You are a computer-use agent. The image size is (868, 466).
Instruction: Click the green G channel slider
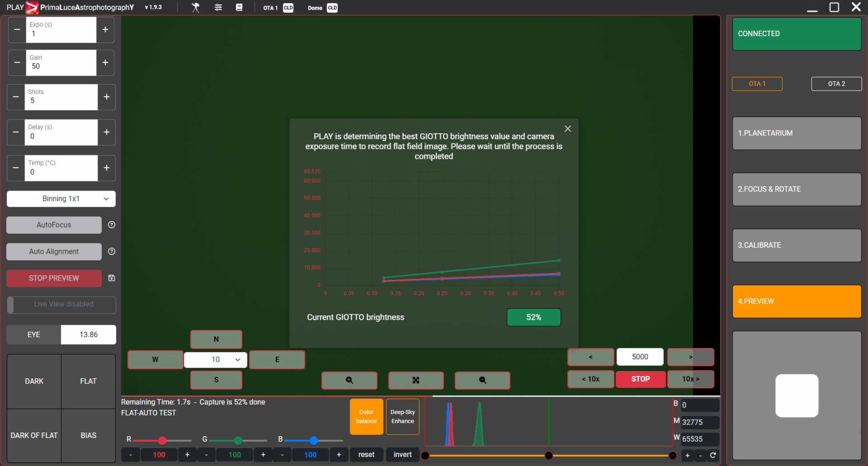point(238,441)
